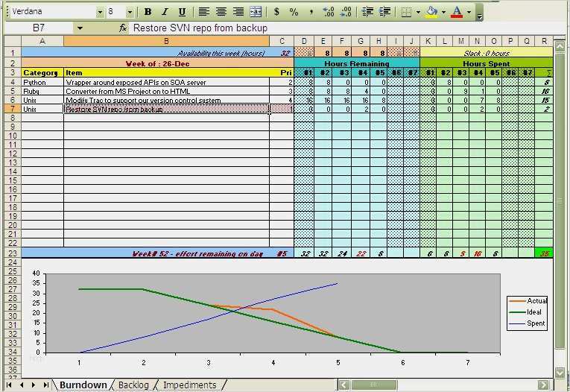Image resolution: width=570 pixels, height=392 pixels.
Task: Click the Insert Function fx icon
Action: point(123,28)
